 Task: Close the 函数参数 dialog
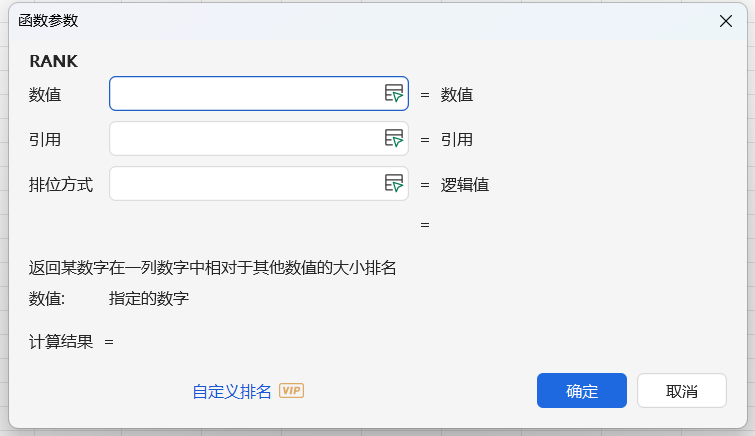pos(726,21)
